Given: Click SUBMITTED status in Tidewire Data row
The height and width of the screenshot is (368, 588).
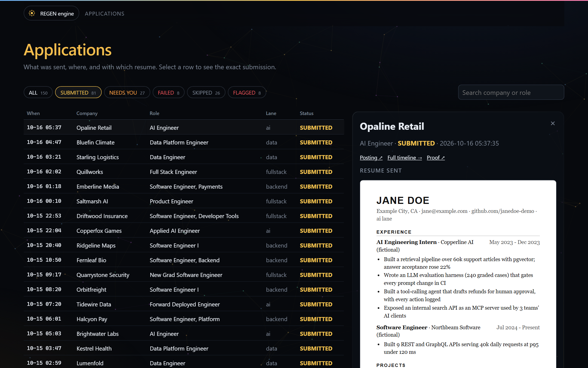Looking at the screenshot, I should tap(316, 304).
